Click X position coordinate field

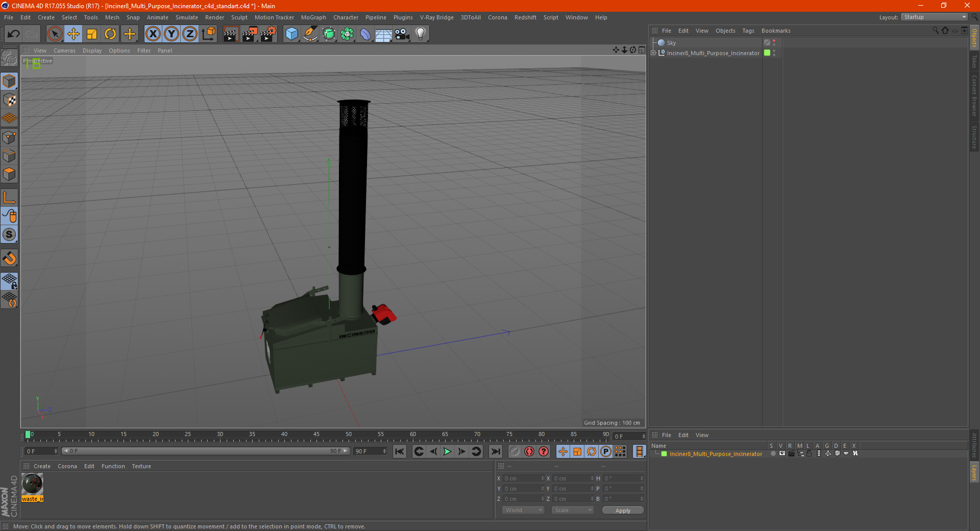[x=523, y=478]
